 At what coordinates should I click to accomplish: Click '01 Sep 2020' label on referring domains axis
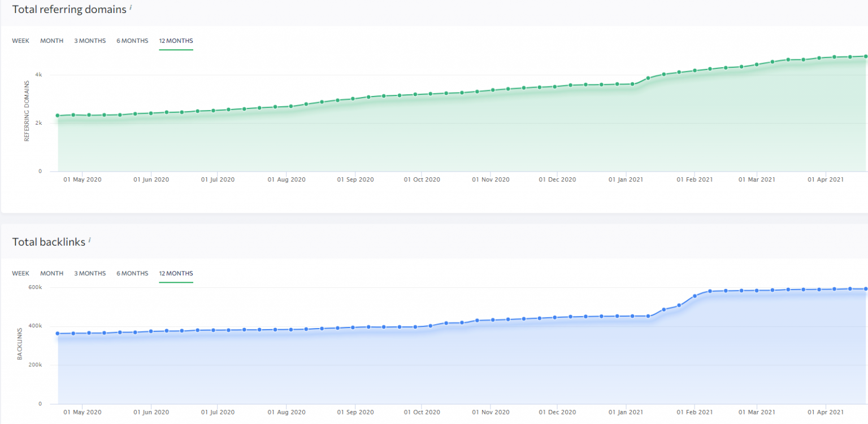(x=355, y=180)
